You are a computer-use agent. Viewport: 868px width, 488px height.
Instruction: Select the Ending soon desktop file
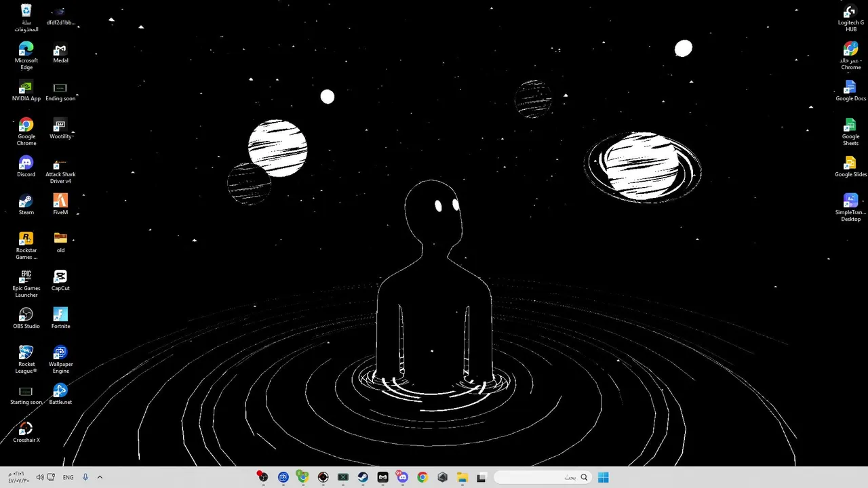[60, 91]
